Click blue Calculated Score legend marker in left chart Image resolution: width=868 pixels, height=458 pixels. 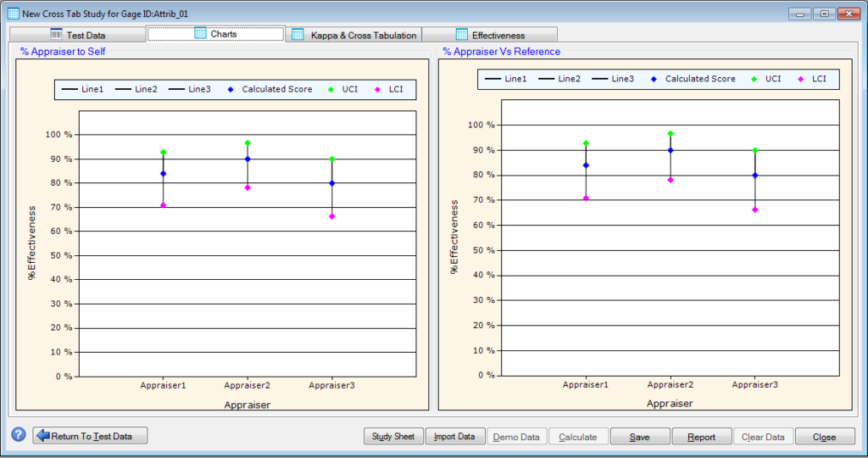click(x=231, y=89)
